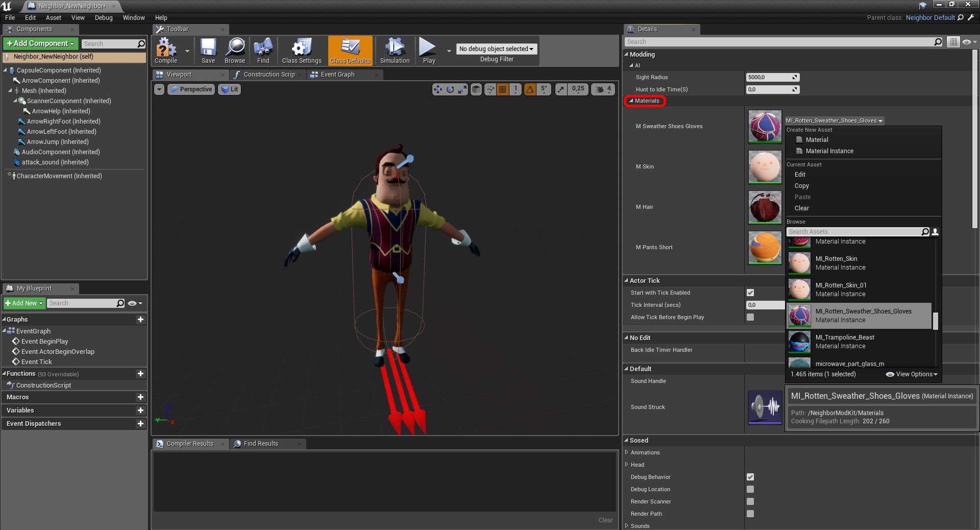This screenshot has width=980, height=530.
Task: Click Clear in Compiler Results panel
Action: [605, 520]
